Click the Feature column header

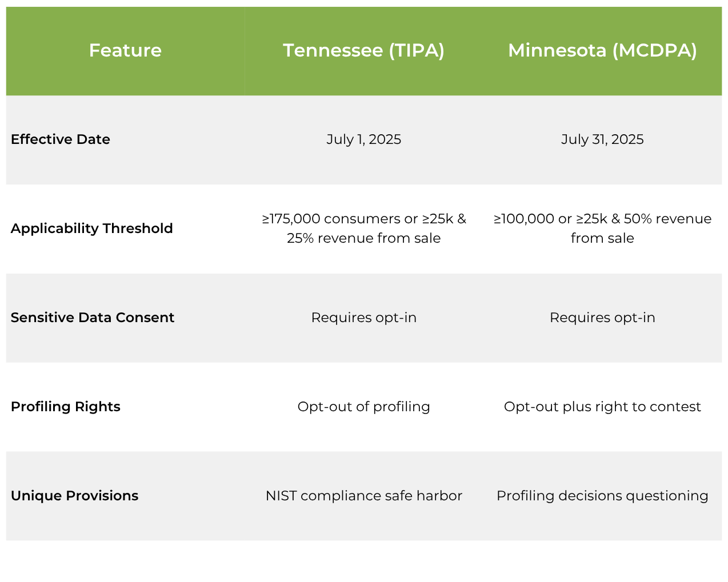pyautogui.click(x=125, y=50)
